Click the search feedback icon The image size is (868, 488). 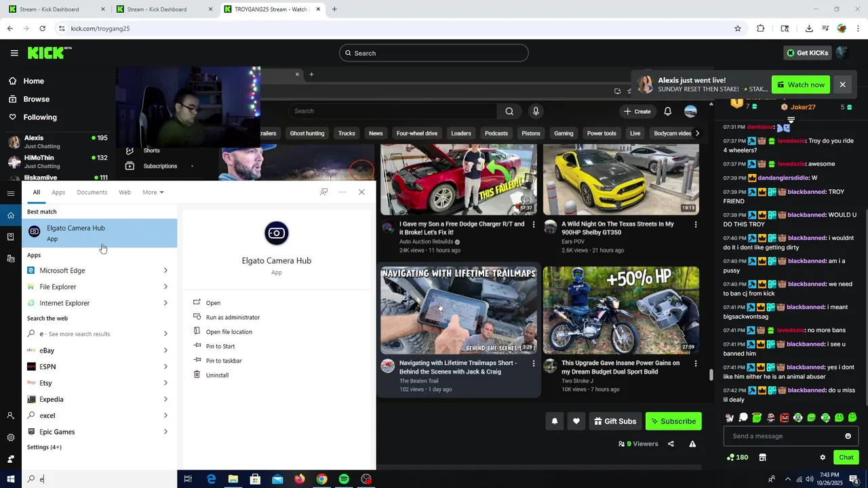click(324, 192)
